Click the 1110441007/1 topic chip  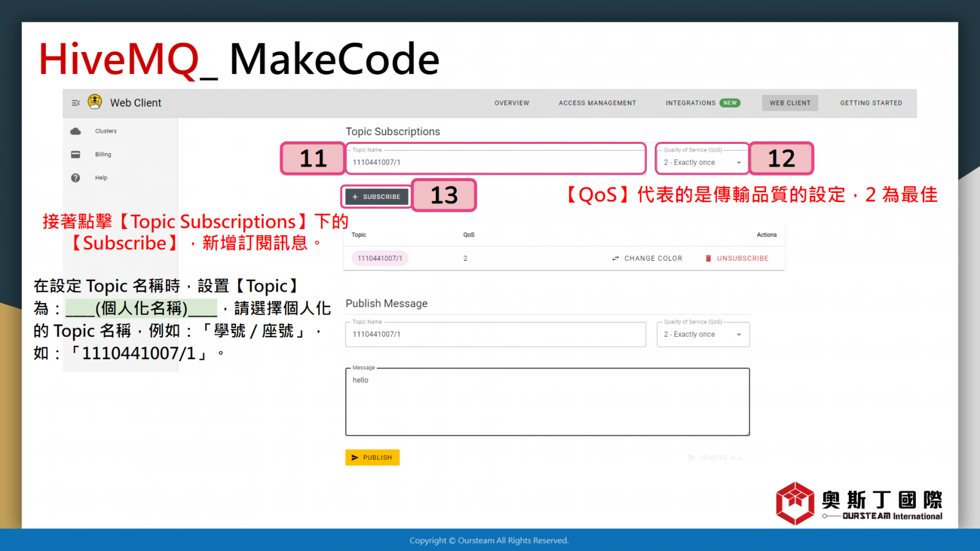point(380,258)
